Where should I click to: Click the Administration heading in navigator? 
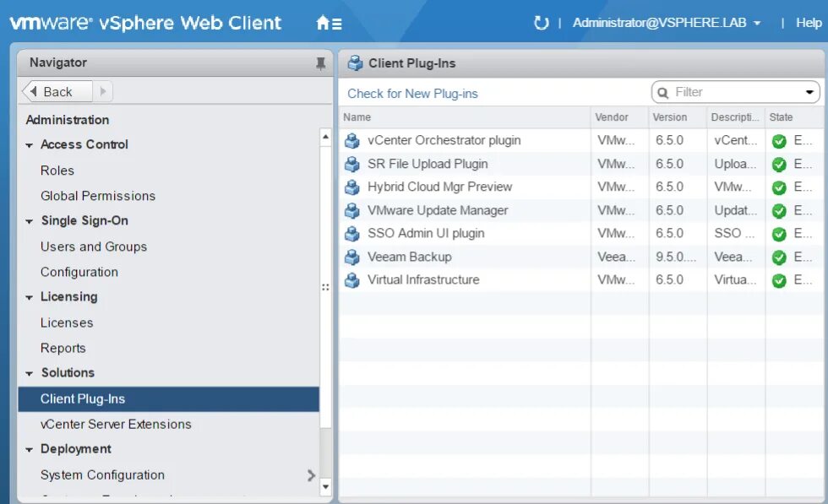point(68,120)
